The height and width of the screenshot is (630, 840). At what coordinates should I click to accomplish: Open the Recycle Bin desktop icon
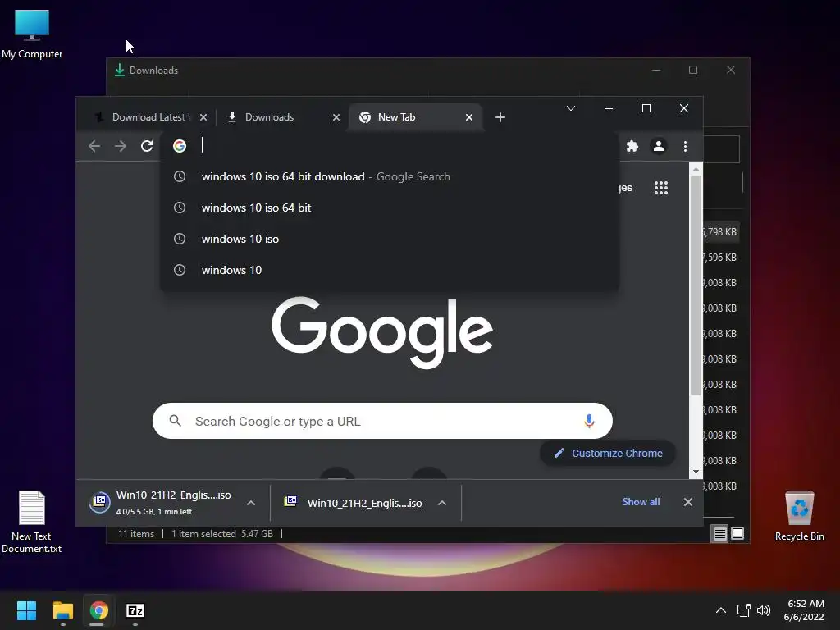tap(799, 516)
